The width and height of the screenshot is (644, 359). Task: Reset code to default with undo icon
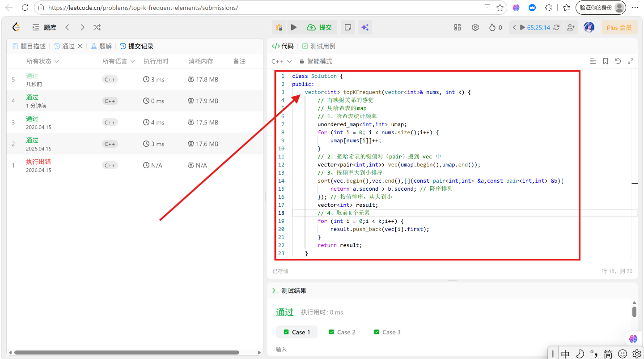(x=618, y=61)
